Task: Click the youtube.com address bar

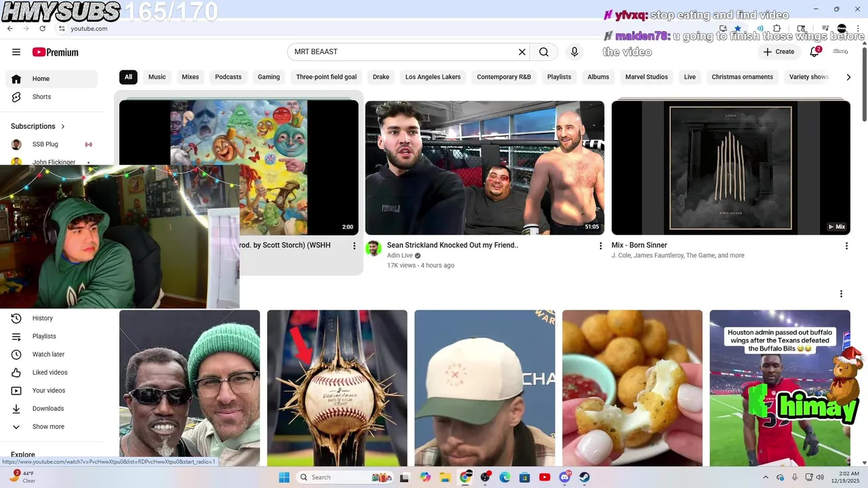Action: click(89, 28)
